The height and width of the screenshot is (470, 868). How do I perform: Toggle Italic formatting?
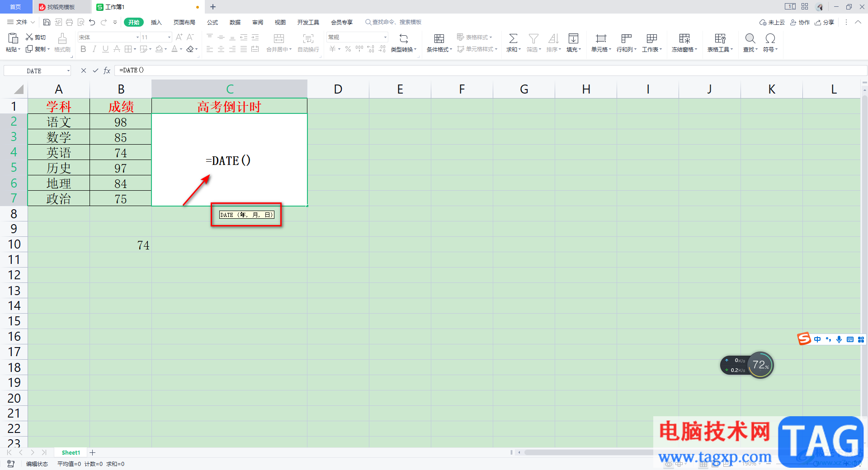94,49
